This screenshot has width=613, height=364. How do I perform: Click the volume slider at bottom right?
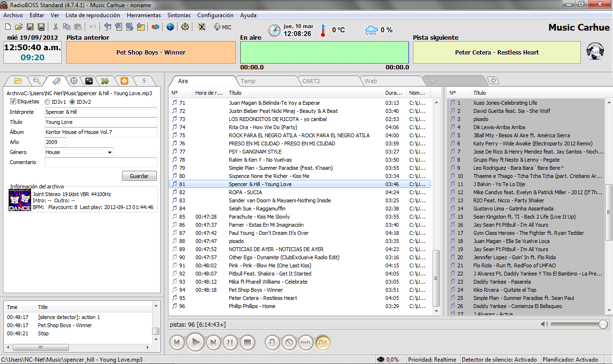click(579, 324)
